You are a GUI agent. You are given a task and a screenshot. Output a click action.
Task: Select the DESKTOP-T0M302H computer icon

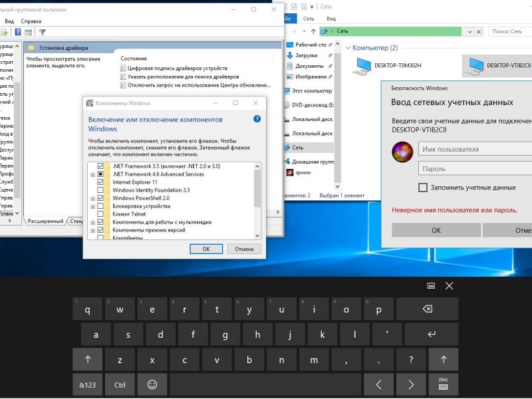(361, 65)
